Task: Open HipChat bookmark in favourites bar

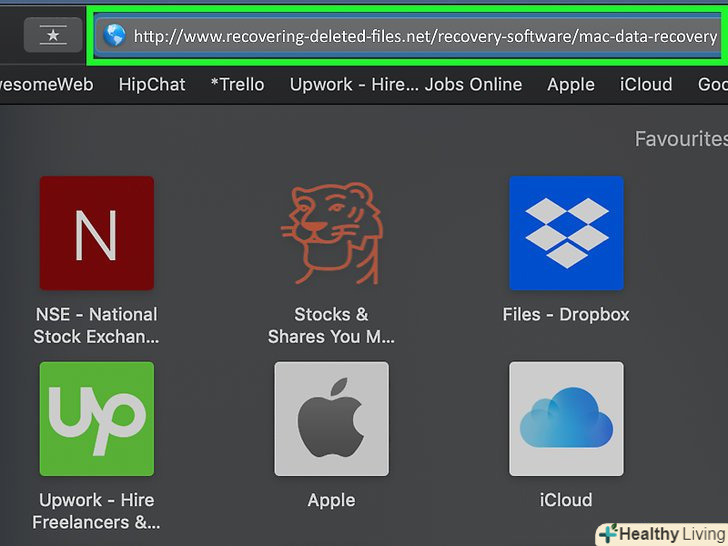Action: point(152,84)
